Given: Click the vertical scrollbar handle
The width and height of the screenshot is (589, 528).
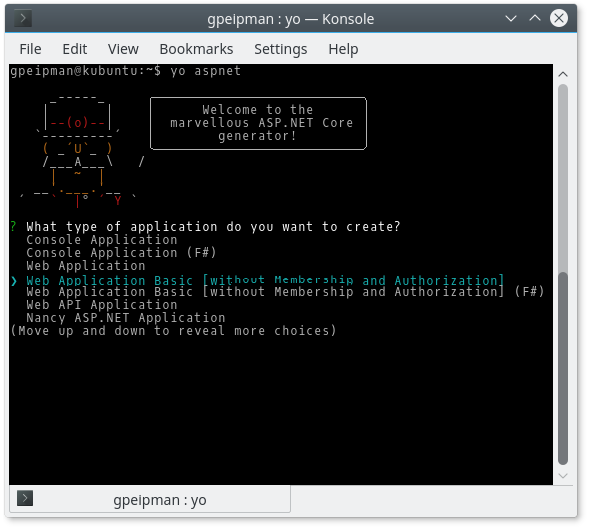Looking at the screenshot, I should pos(563,368).
